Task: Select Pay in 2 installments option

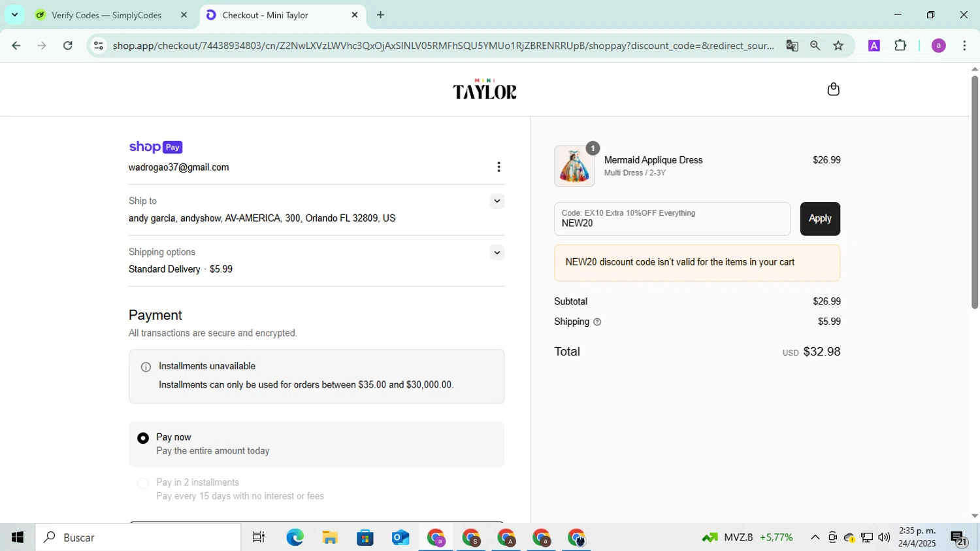Action: tap(143, 484)
